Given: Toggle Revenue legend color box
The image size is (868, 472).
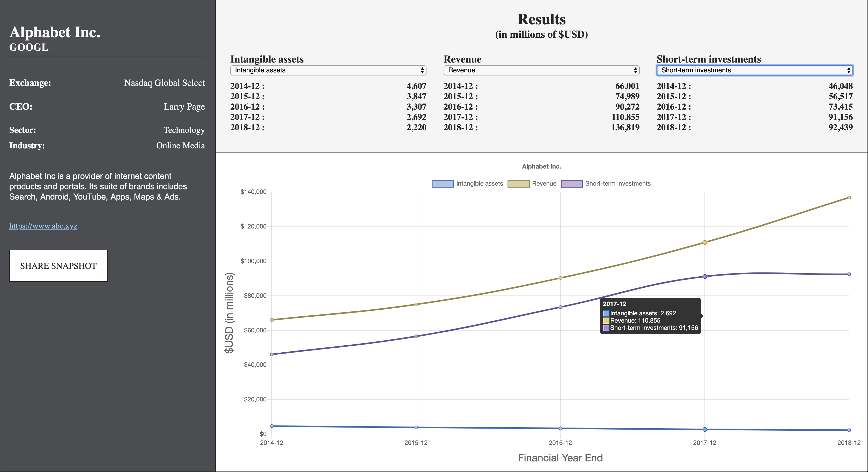Looking at the screenshot, I should (518, 184).
